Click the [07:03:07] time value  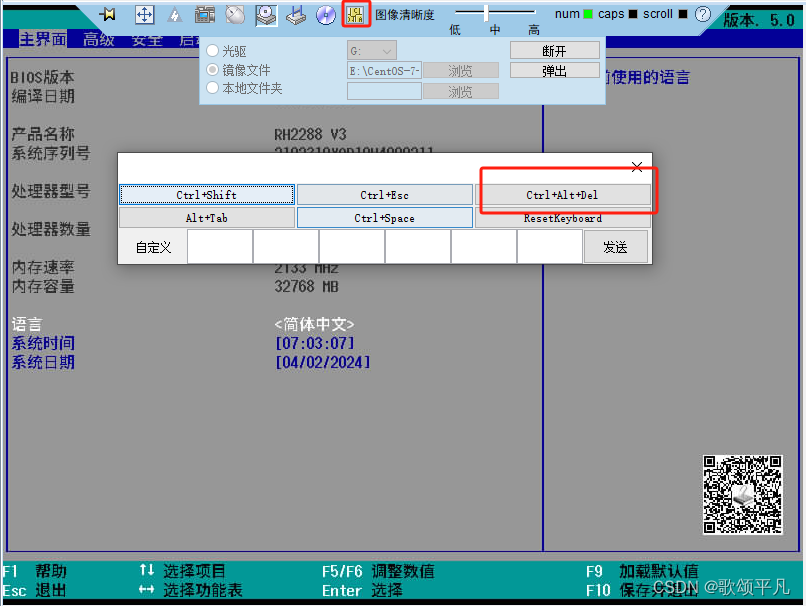tap(315, 343)
